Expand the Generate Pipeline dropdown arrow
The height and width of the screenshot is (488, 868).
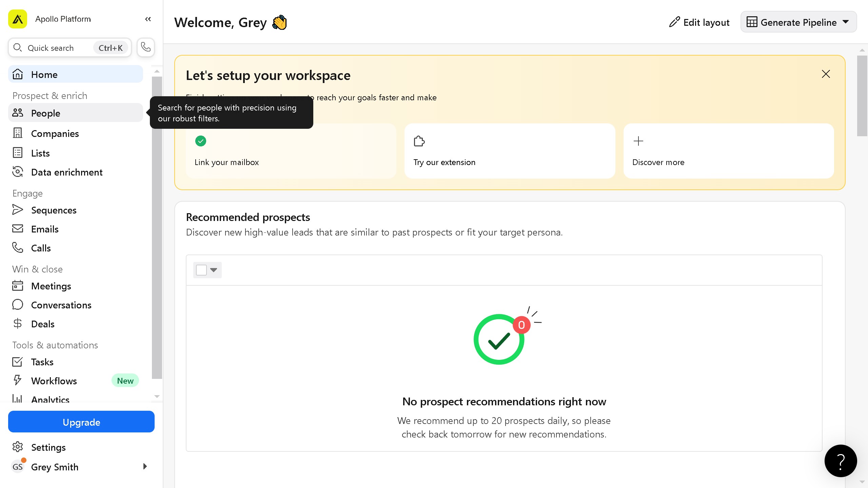click(845, 22)
